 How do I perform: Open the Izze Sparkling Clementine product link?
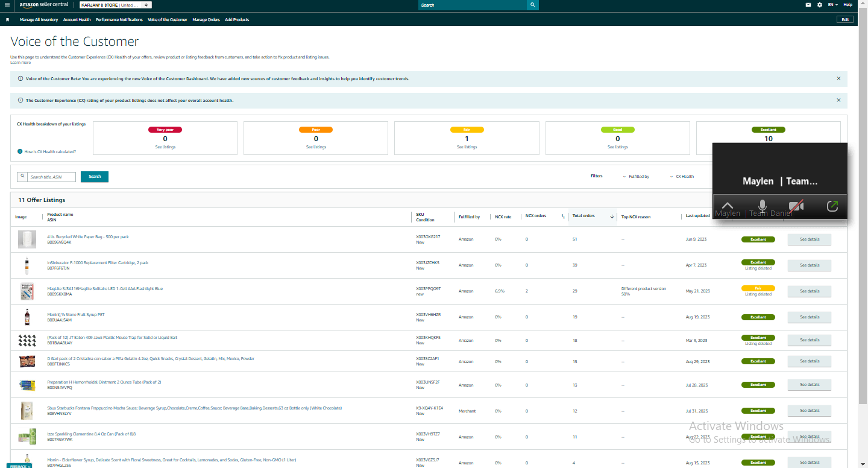pyautogui.click(x=92, y=434)
